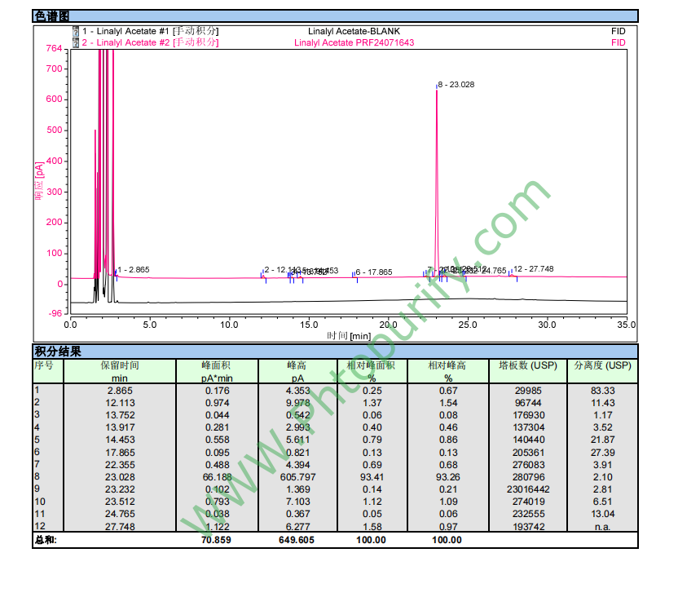Click the 总和 totals row label

pos(46,540)
